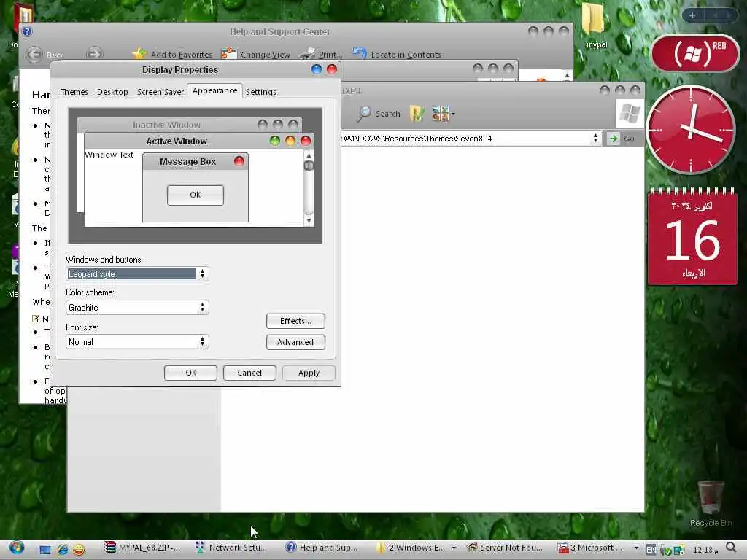The image size is (747, 560).
Task: Click the plus button on the sidebar header
Action: (692, 15)
